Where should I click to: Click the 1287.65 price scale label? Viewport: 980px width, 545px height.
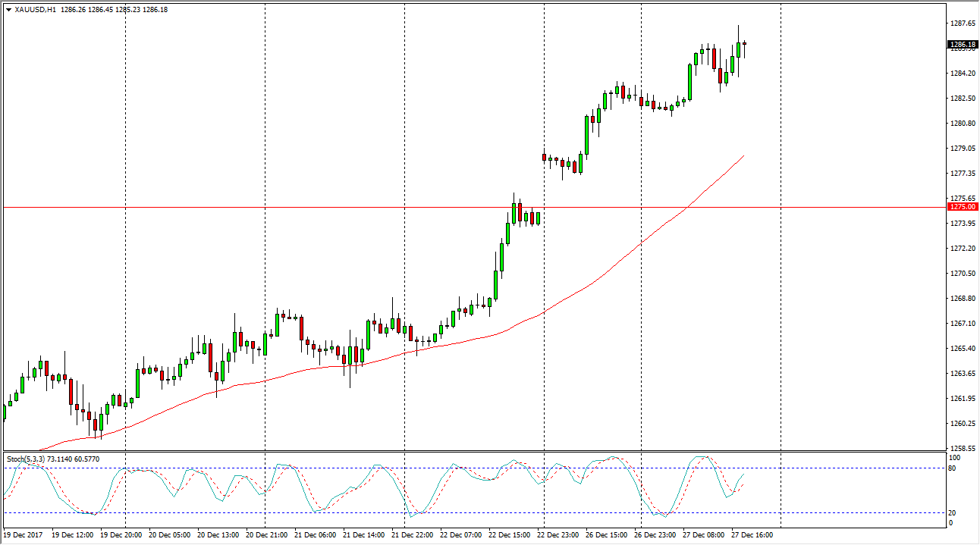click(x=962, y=23)
